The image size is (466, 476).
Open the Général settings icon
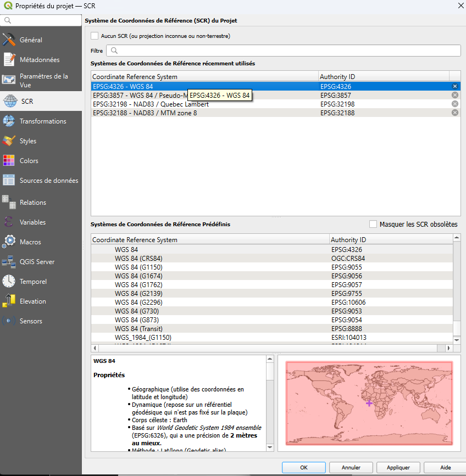[9, 40]
